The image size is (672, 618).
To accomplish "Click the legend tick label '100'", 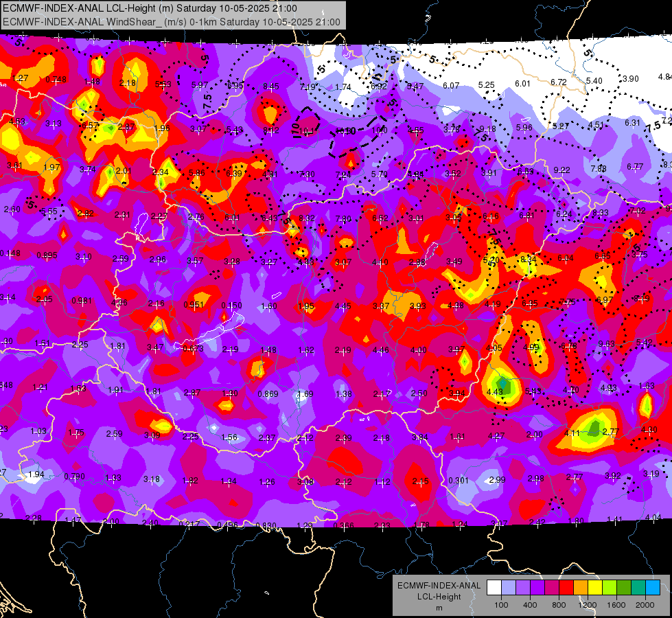I will (x=501, y=605).
